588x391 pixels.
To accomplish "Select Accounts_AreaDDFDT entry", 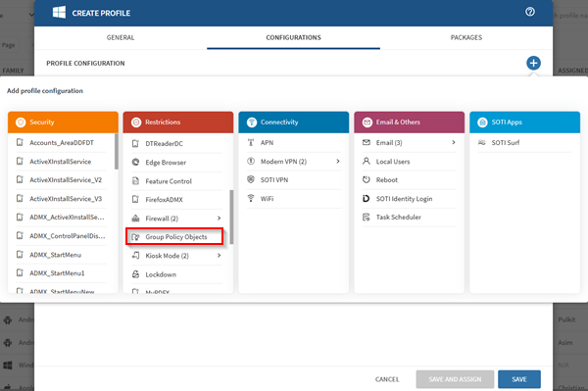I will click(61, 142).
